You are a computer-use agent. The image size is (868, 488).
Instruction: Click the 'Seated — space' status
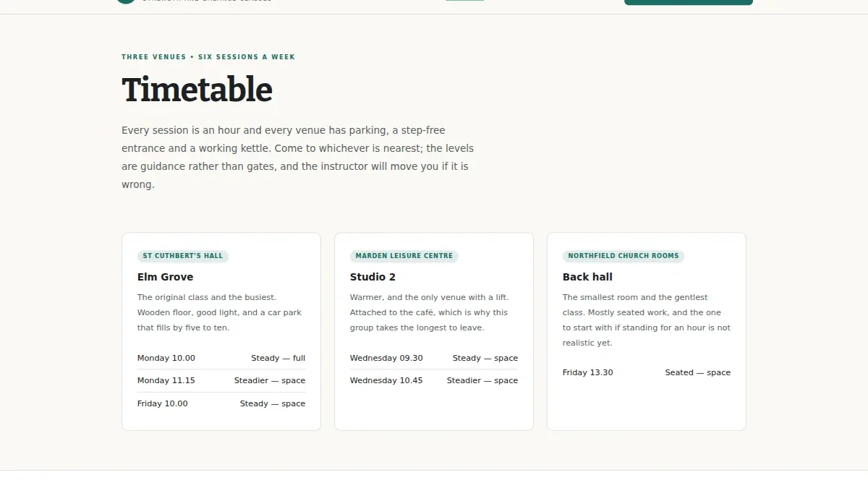[x=698, y=372]
